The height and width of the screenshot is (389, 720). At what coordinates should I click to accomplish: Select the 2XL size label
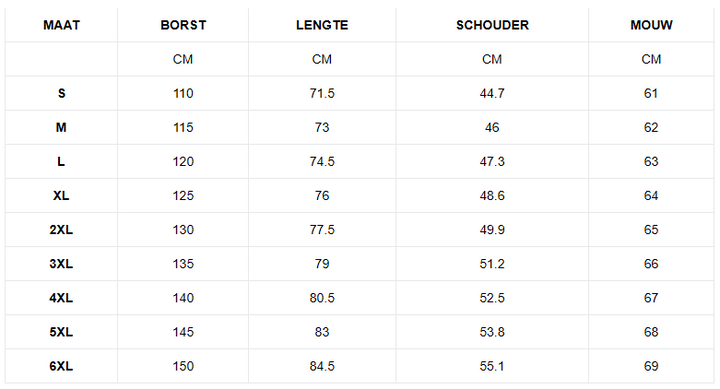[61, 230]
